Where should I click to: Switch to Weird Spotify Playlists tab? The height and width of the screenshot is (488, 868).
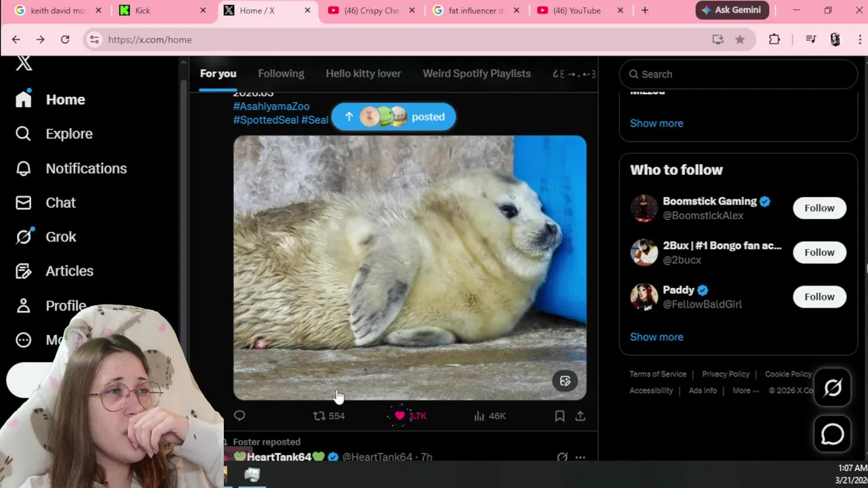point(477,73)
